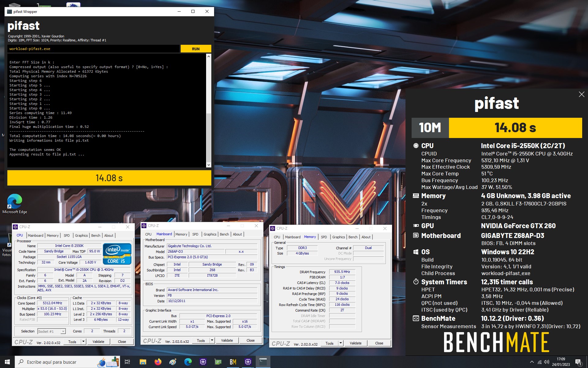Switch to the CPU tab in the middle CPU-Z window
This screenshot has width=588, height=368.
pos(148,234)
